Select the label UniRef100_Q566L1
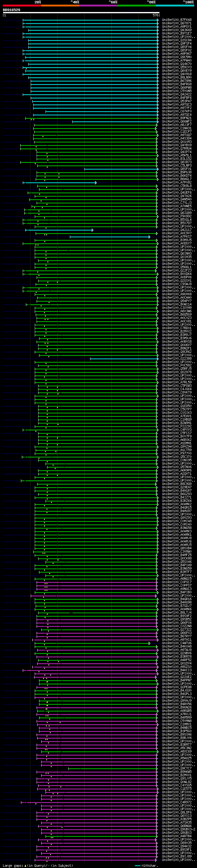197x868 pixels. tap(177, 267)
